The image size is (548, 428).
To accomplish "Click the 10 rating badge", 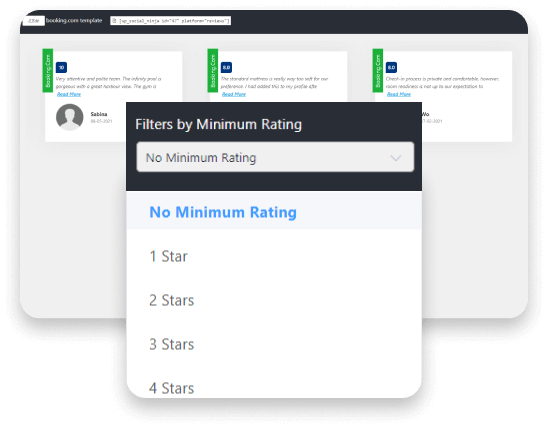I will 61,67.
